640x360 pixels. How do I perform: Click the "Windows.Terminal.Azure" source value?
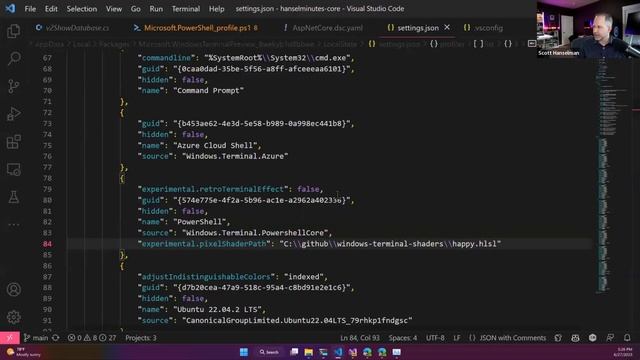coord(235,156)
